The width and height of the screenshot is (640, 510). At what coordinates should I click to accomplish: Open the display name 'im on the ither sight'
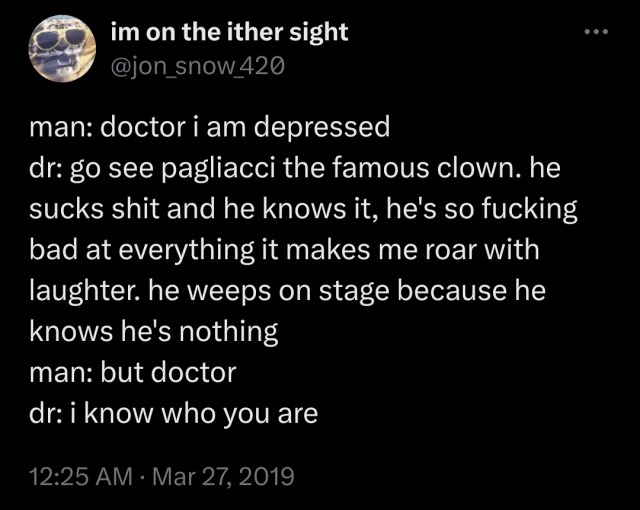(229, 31)
